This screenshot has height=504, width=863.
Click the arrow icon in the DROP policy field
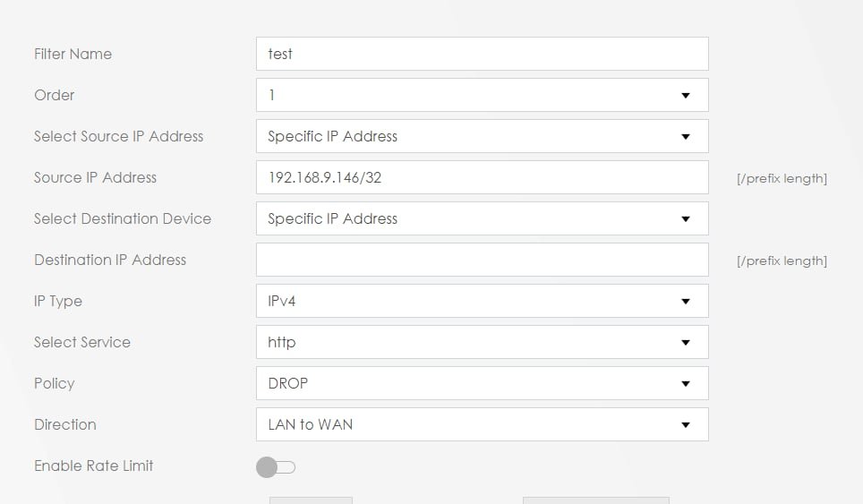point(685,384)
